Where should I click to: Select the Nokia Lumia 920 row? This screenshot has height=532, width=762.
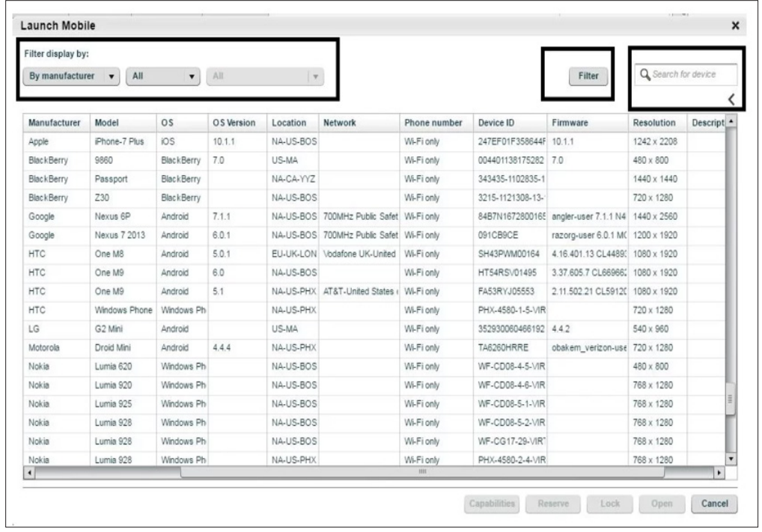coord(374,385)
